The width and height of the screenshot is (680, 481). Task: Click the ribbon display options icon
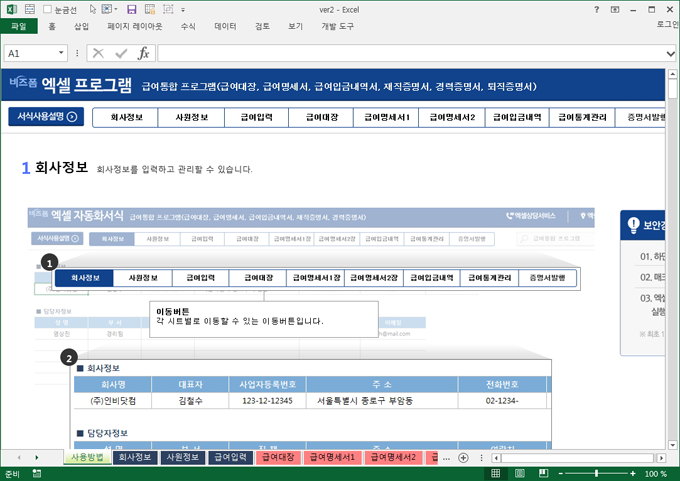click(x=615, y=9)
